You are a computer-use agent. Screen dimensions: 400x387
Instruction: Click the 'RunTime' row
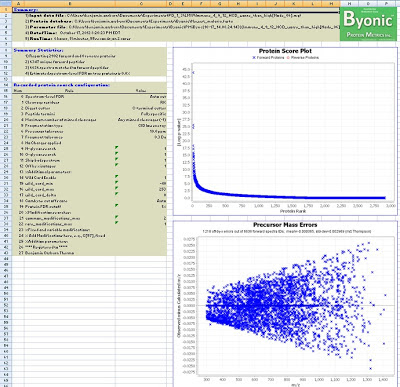pyautogui.click(x=78, y=39)
